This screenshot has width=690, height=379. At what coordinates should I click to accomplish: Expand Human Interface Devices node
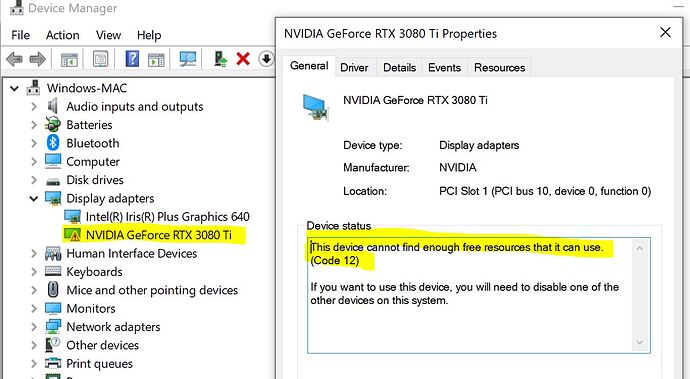point(34,254)
